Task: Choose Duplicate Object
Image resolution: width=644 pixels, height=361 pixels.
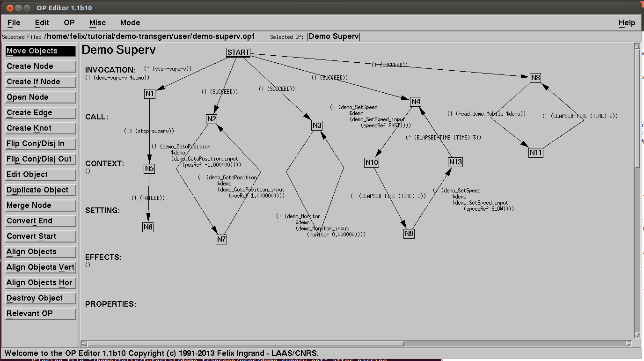Action: point(40,190)
